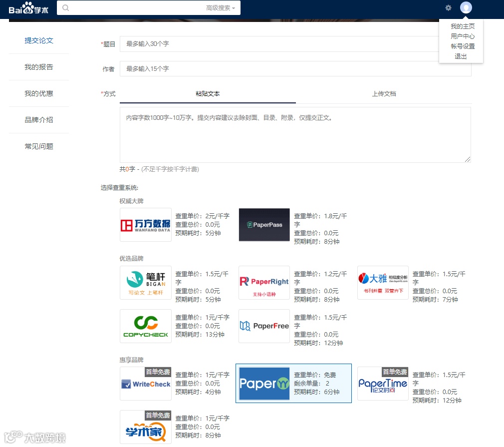Select the 大雅 similarity analysis logo
Viewport: 504px width, 447px height.
[x=383, y=283]
